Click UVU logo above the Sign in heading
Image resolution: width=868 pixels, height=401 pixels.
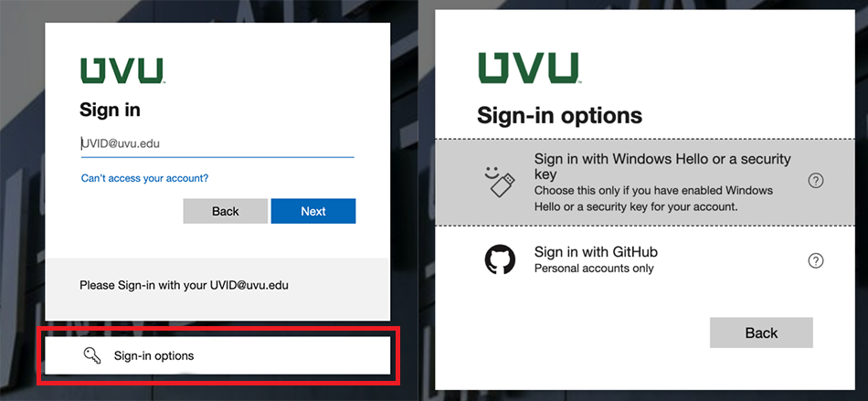click(122, 71)
